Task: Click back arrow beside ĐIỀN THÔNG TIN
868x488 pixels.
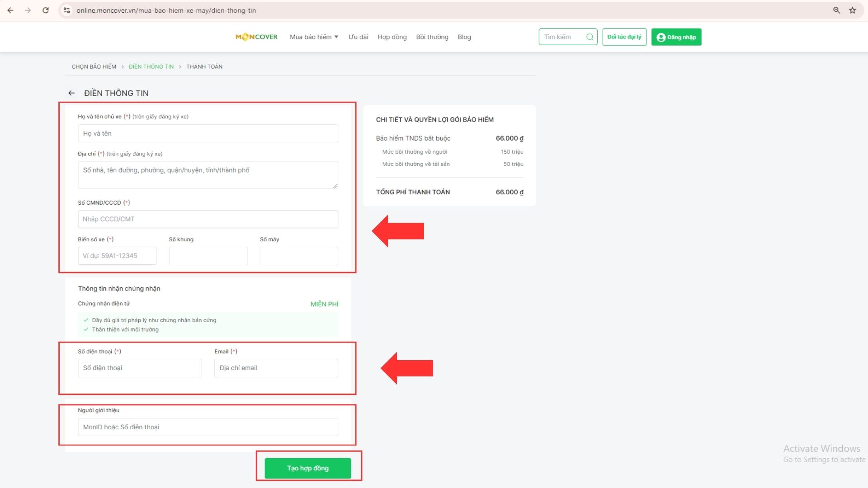Action: tap(71, 93)
